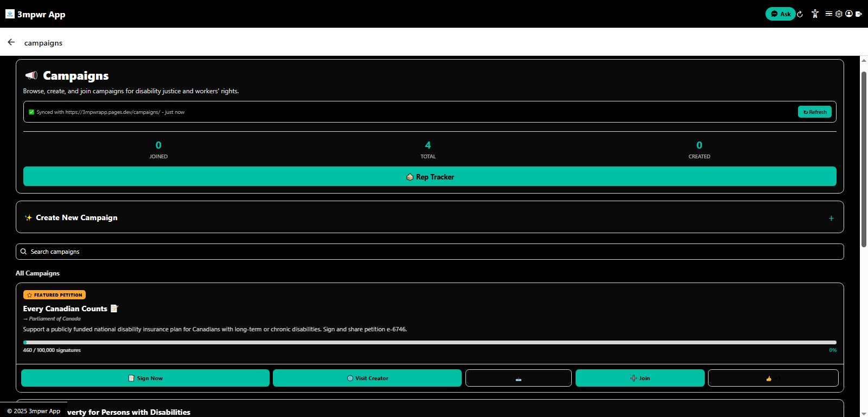Viewport: 868px width, 417px height.
Task: Click the page vertical scrollbar
Action: [x=864, y=159]
